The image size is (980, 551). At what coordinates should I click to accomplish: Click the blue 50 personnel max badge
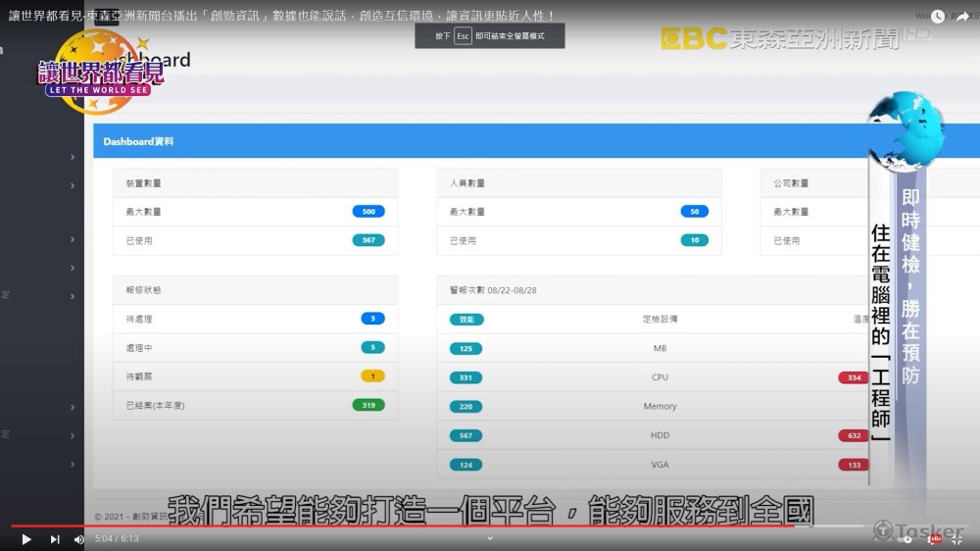695,212
